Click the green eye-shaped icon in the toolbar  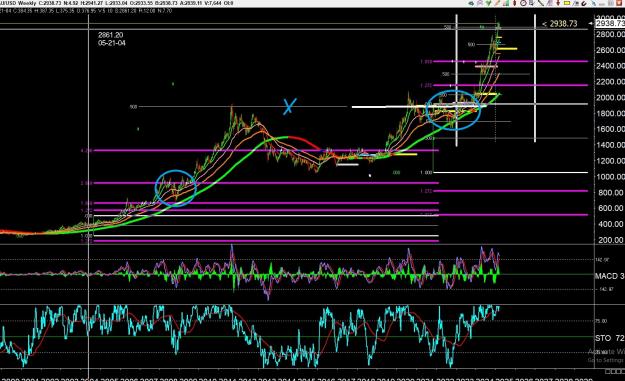click(471, 3)
